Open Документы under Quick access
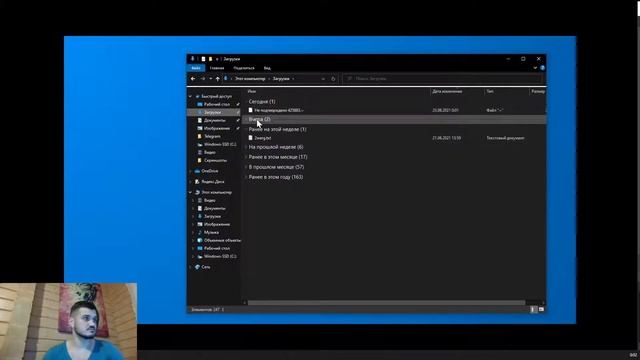The height and width of the screenshot is (360, 640). click(214, 120)
